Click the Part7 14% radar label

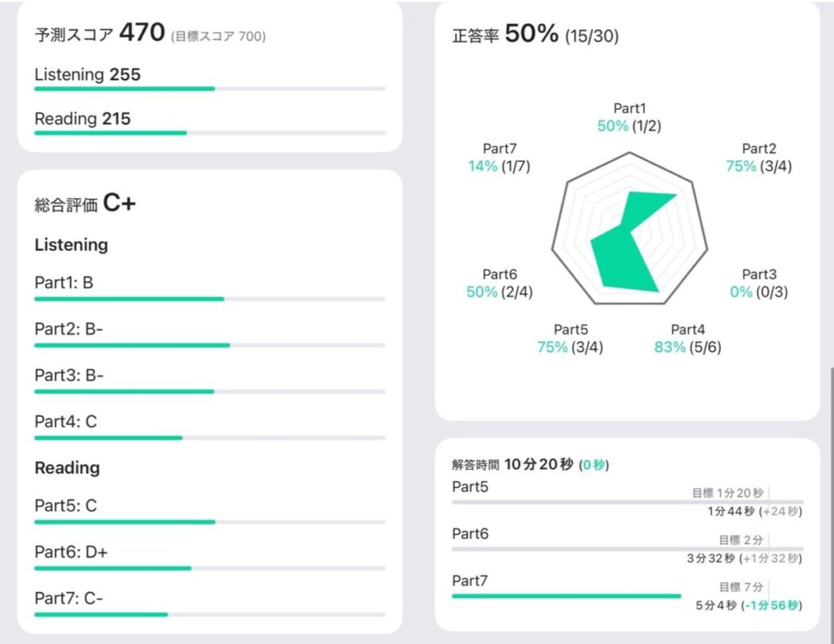click(x=499, y=157)
